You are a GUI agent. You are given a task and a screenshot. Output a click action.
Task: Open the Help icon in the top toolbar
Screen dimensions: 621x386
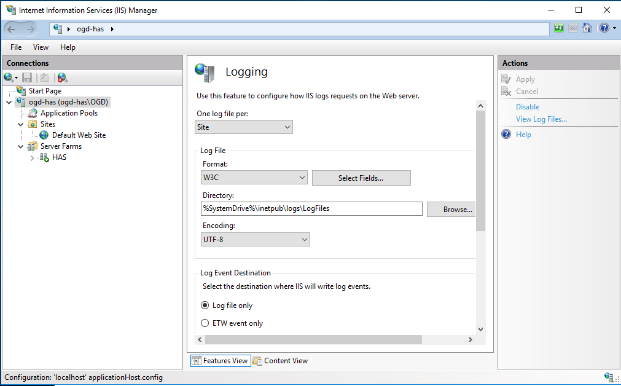[x=604, y=28]
